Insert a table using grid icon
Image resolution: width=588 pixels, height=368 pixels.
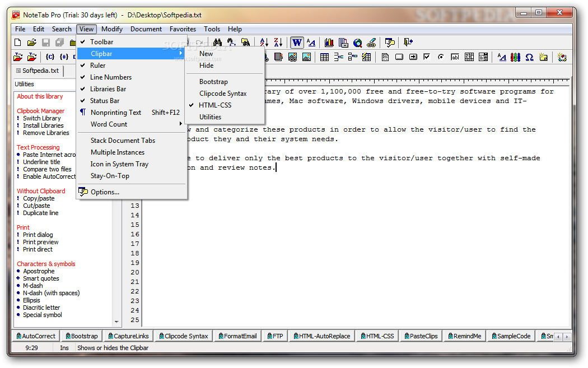point(324,57)
